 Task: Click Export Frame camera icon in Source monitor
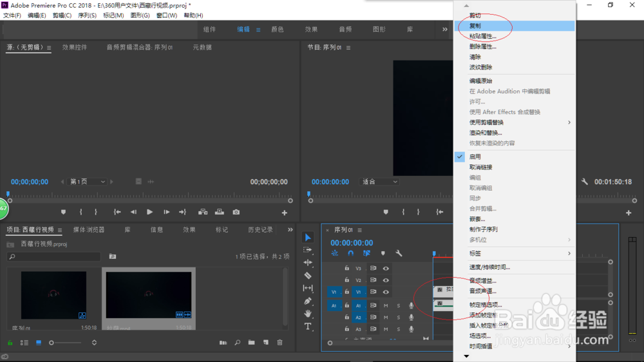click(236, 212)
